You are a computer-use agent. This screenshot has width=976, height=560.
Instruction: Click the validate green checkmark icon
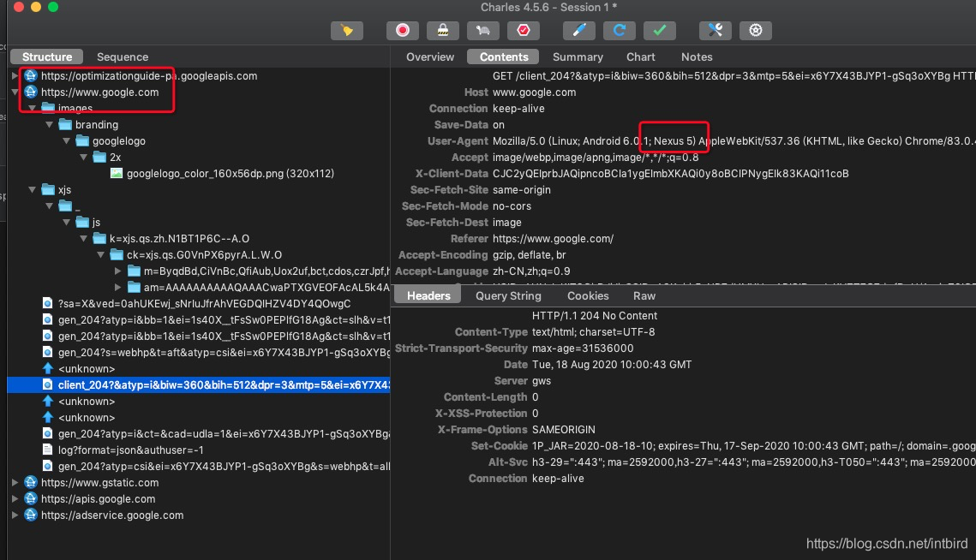(660, 31)
